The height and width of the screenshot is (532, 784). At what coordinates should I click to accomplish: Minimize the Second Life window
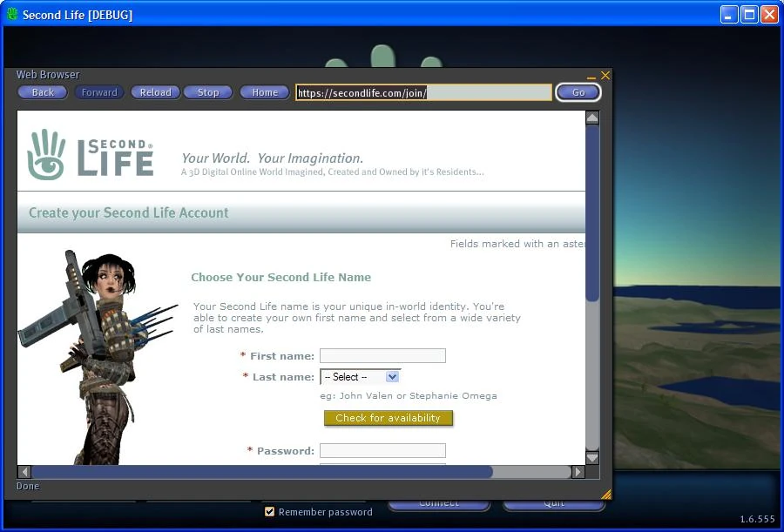pyautogui.click(x=729, y=15)
